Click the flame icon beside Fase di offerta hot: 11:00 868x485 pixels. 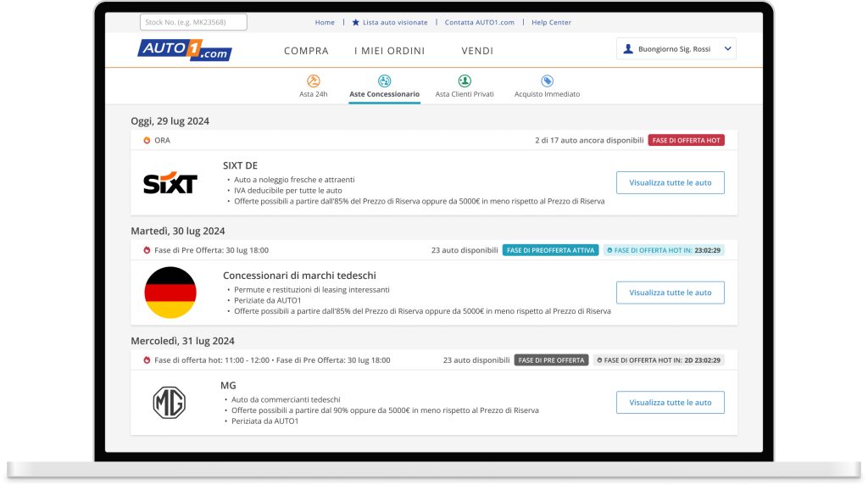(147, 360)
